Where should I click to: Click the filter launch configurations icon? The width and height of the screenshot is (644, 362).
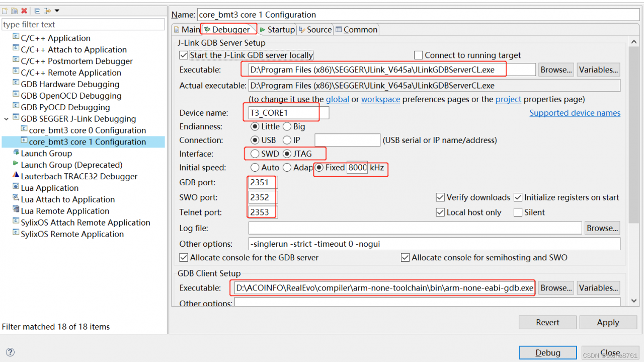coord(48,11)
